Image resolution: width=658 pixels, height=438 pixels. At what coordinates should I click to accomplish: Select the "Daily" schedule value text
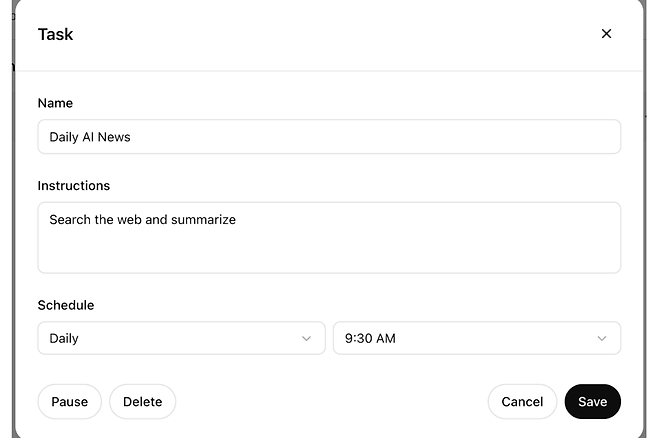pyautogui.click(x=64, y=338)
